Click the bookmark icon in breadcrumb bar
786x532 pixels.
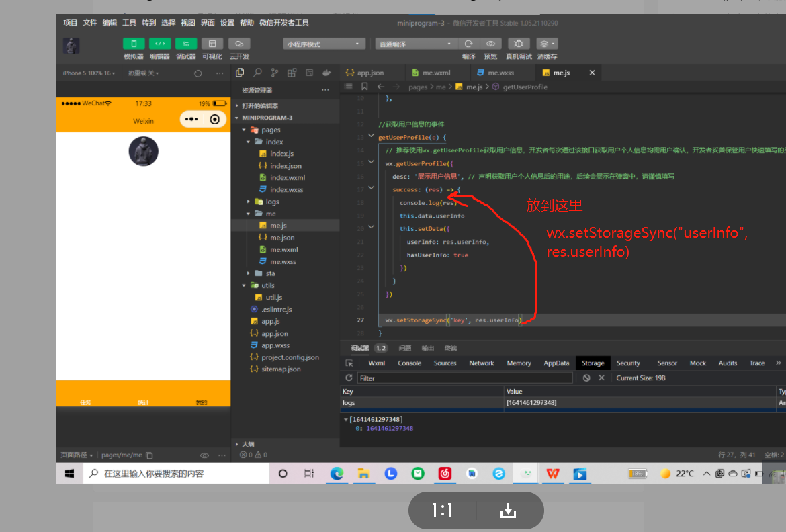[364, 87]
